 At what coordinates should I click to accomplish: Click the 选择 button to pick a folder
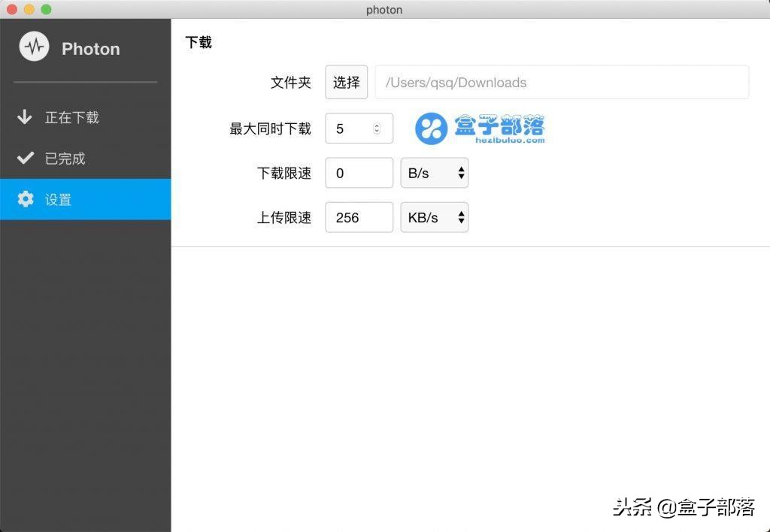pos(346,83)
